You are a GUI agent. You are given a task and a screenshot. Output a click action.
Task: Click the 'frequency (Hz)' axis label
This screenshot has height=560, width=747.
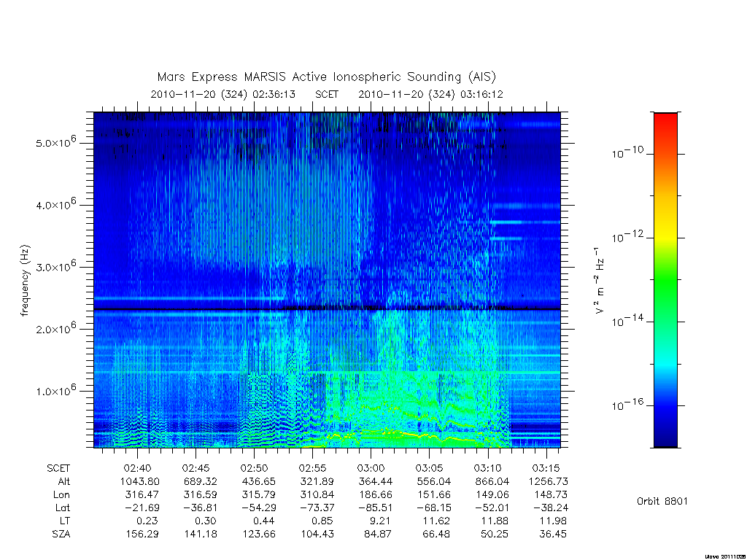(x=26, y=281)
